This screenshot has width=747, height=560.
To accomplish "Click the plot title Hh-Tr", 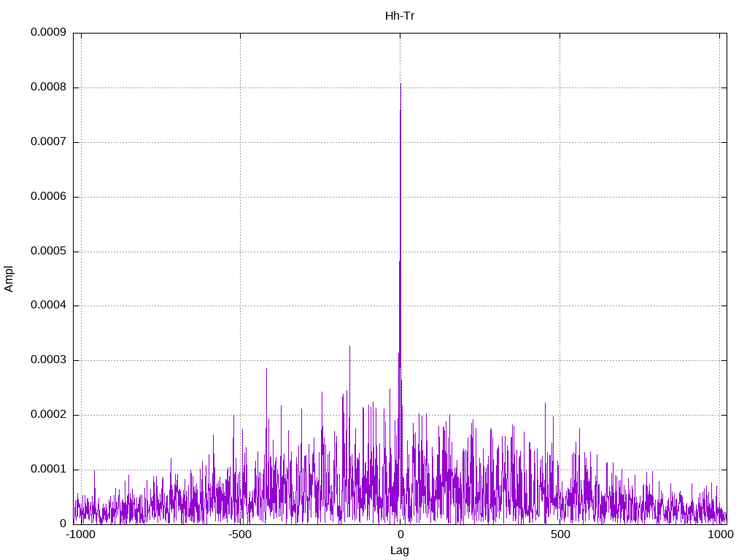I will point(400,16).
